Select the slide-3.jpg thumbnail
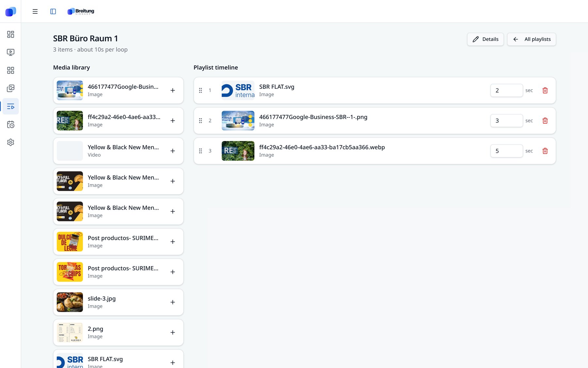The height and width of the screenshot is (368, 588). point(70,302)
